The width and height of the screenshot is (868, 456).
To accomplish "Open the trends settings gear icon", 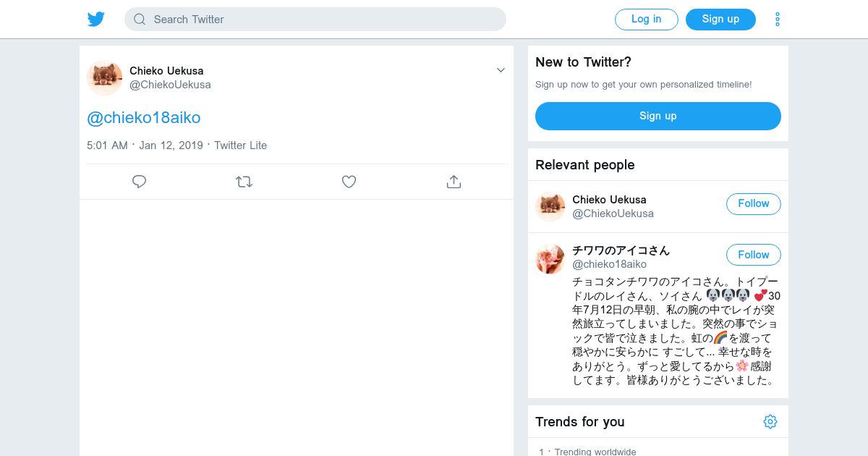I will coord(770,421).
